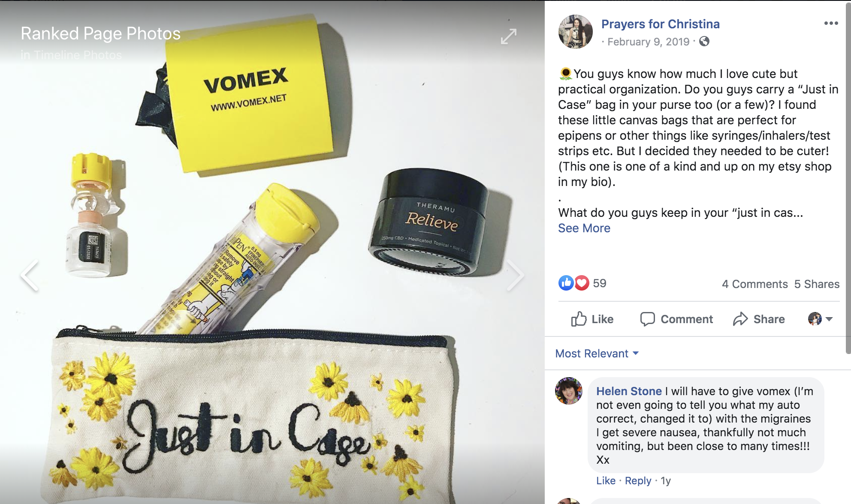The image size is (851, 504).
Task: Expand the Most Relevant comment sorting
Action: pos(597,354)
